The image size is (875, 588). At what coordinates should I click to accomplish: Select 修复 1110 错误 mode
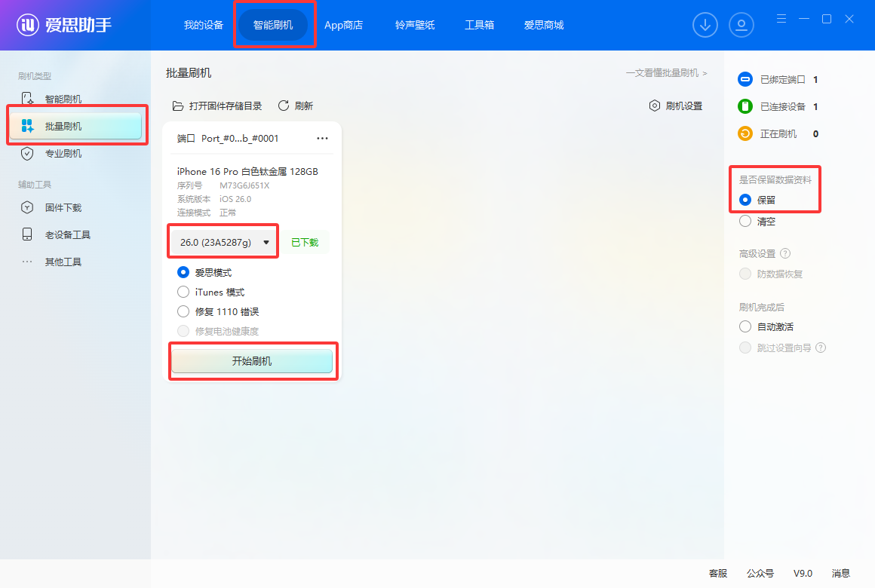pyautogui.click(x=183, y=311)
